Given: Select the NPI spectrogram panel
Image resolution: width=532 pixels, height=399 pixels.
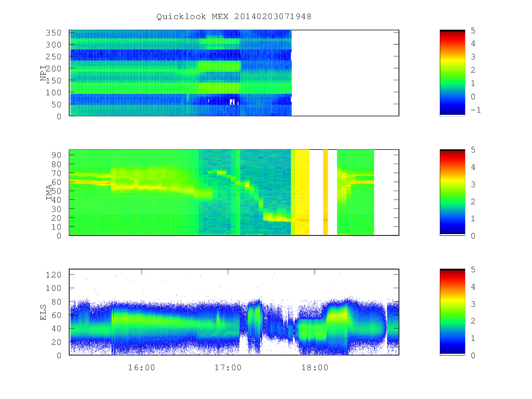Looking at the screenshot, I should (x=234, y=73).
